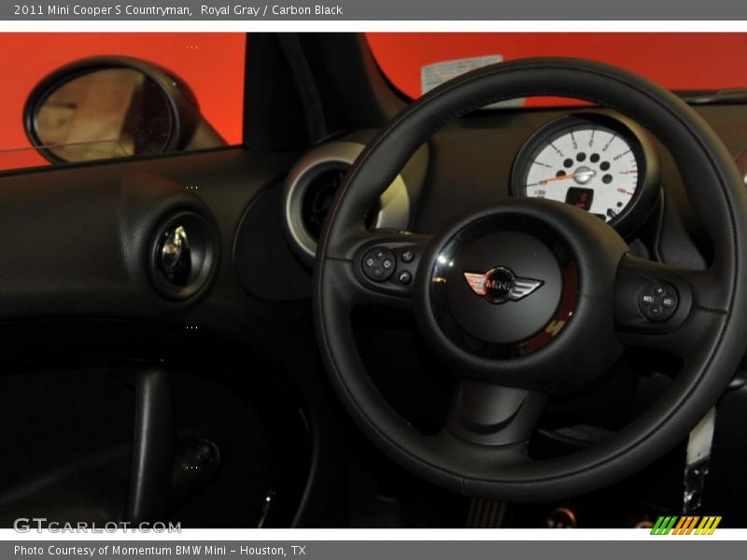Click the MINI wings emblem on the steering wheel
Image resolution: width=747 pixels, height=560 pixels.
(500, 285)
